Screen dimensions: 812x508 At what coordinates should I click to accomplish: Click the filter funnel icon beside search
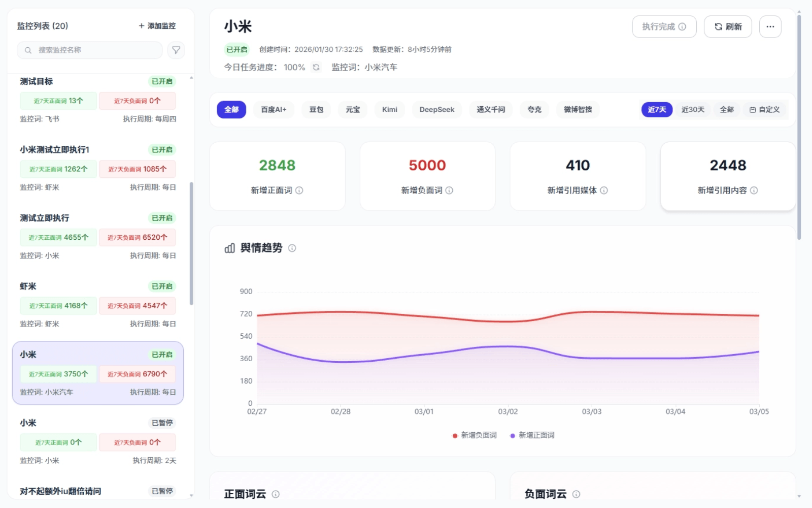(176, 50)
